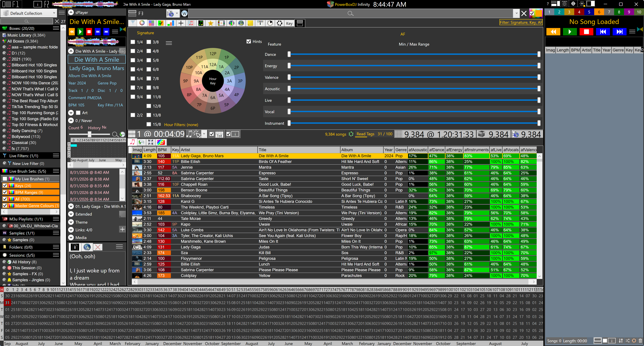Click the Key filter button in toolbar

[x=289, y=23]
